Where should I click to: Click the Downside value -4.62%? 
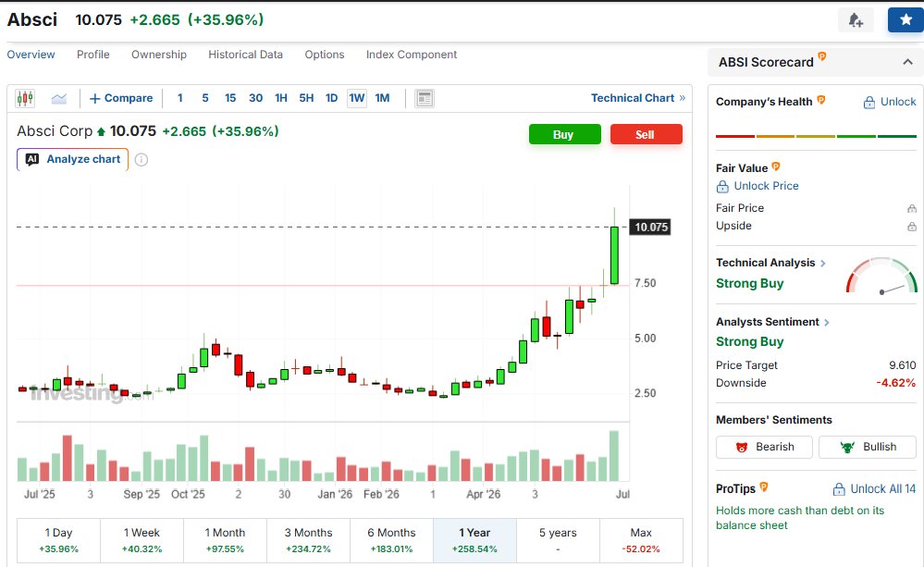tap(895, 383)
